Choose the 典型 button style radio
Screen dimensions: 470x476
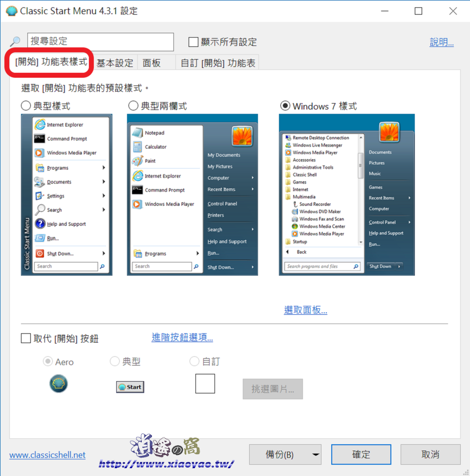pos(114,361)
